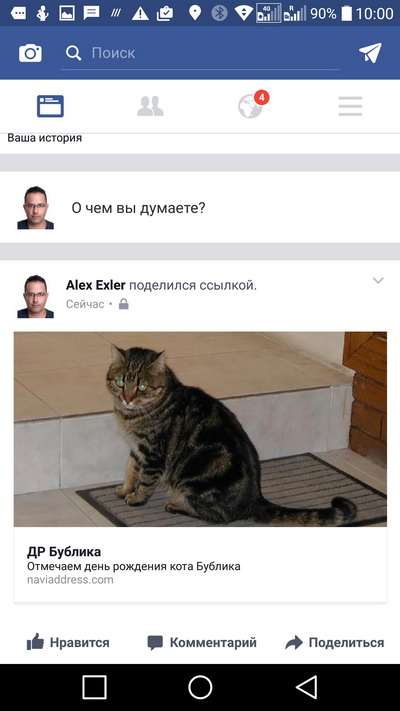
Task: Open the naviaddress.com link
Action: point(70,580)
